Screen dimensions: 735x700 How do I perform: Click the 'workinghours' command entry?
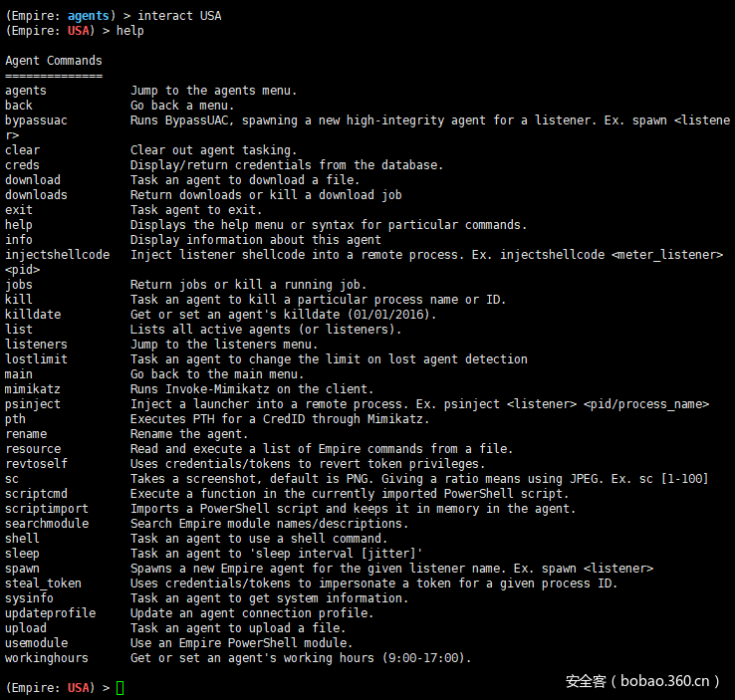coord(46,658)
